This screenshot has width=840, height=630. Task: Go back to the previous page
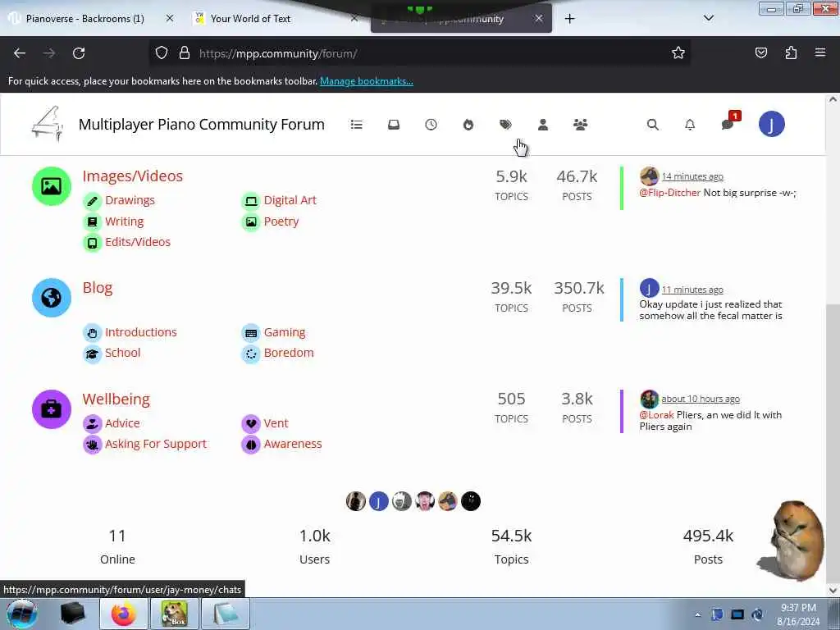click(20, 53)
